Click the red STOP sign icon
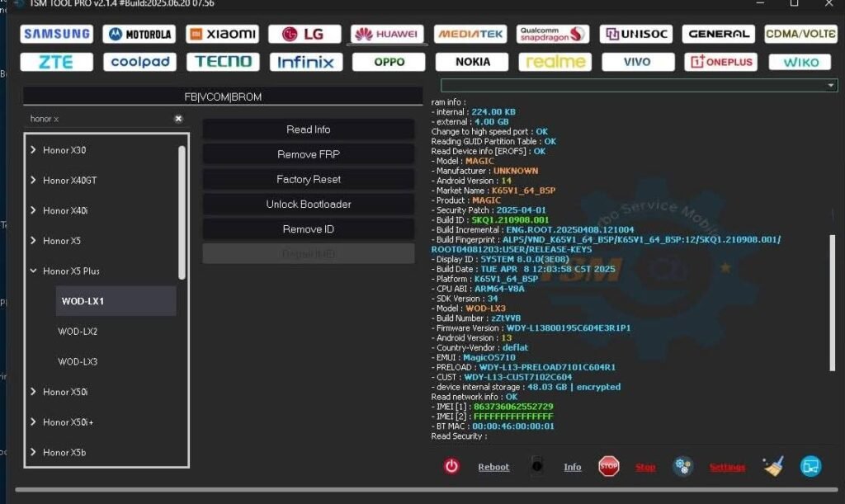 pos(609,466)
